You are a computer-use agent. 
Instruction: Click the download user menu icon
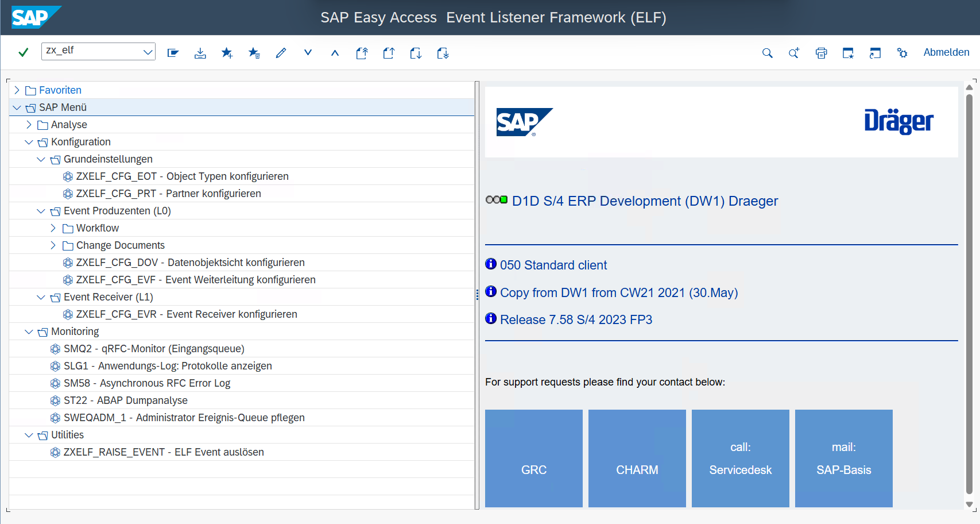pos(200,53)
